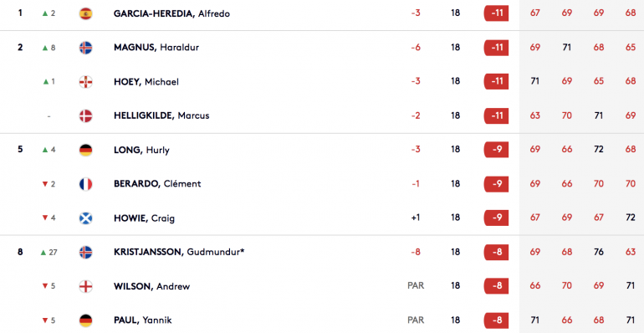Click the Iceland flag beside Kristjansson
Image resolution: width=644 pixels, height=333 pixels.
coord(85,253)
